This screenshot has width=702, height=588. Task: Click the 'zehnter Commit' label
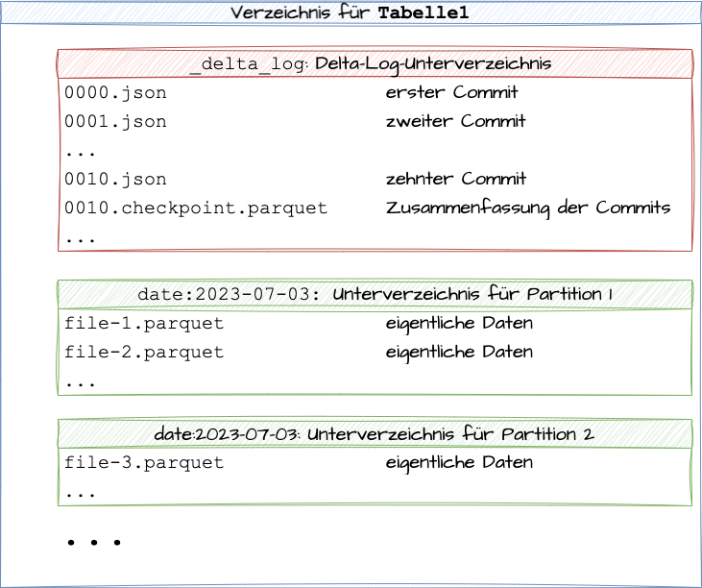click(455, 180)
